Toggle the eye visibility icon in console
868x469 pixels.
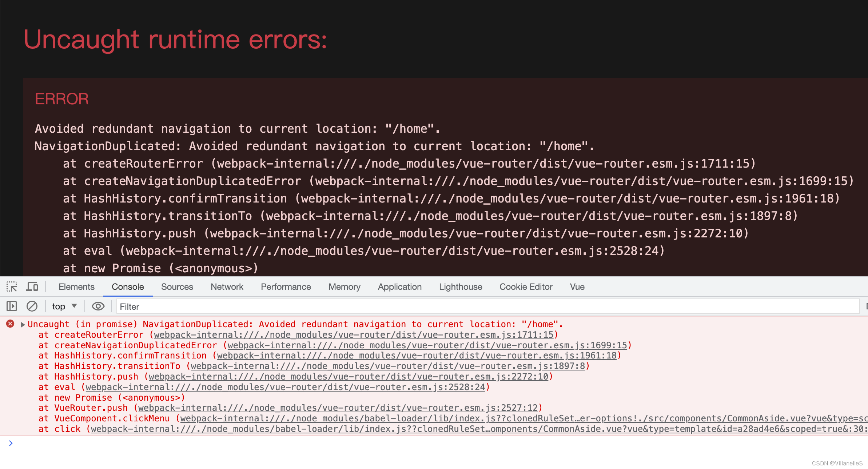coord(97,306)
